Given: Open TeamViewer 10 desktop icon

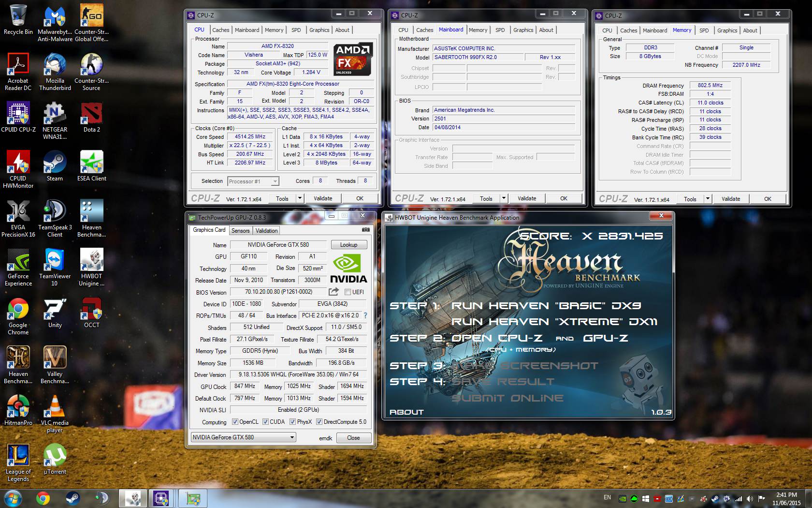Looking at the screenshot, I should pyautogui.click(x=55, y=268).
